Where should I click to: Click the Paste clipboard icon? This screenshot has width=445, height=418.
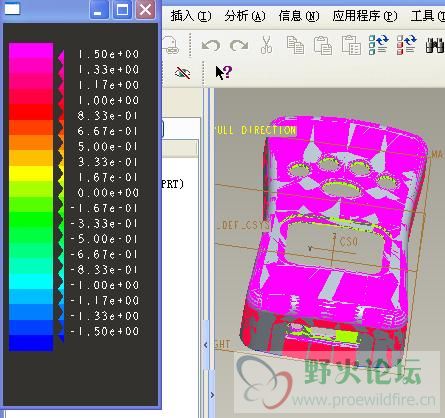click(x=323, y=45)
